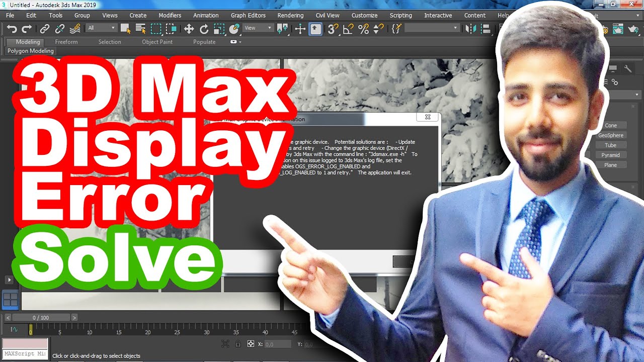644x362 pixels.
Task: Toggle Window/Crossing selection icon
Action: [x=171, y=29]
